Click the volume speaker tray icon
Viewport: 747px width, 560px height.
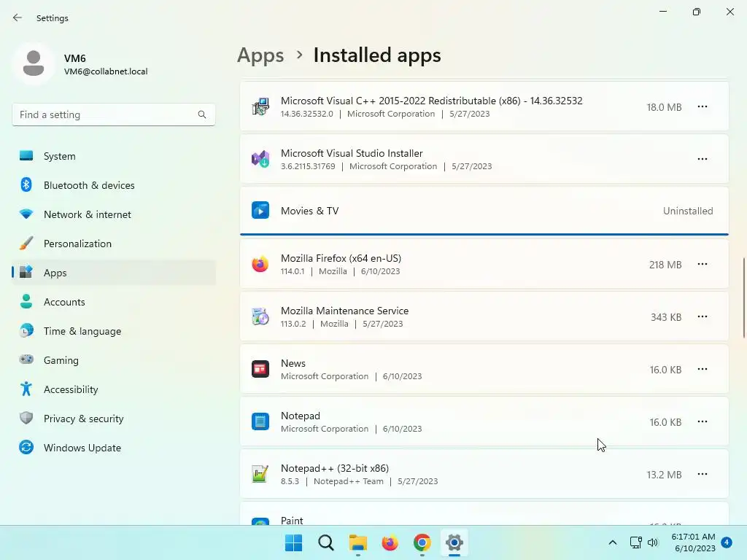coord(653,542)
